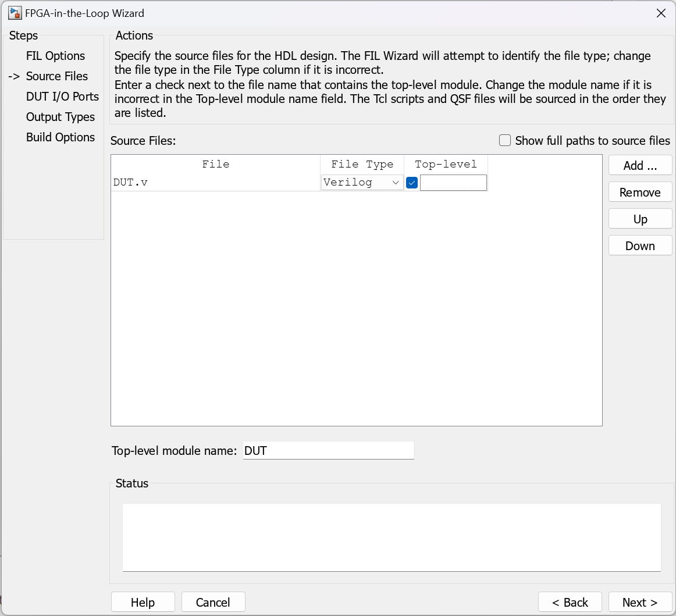The width and height of the screenshot is (676, 616).
Task: Open the Build Options step
Action: coord(60,137)
